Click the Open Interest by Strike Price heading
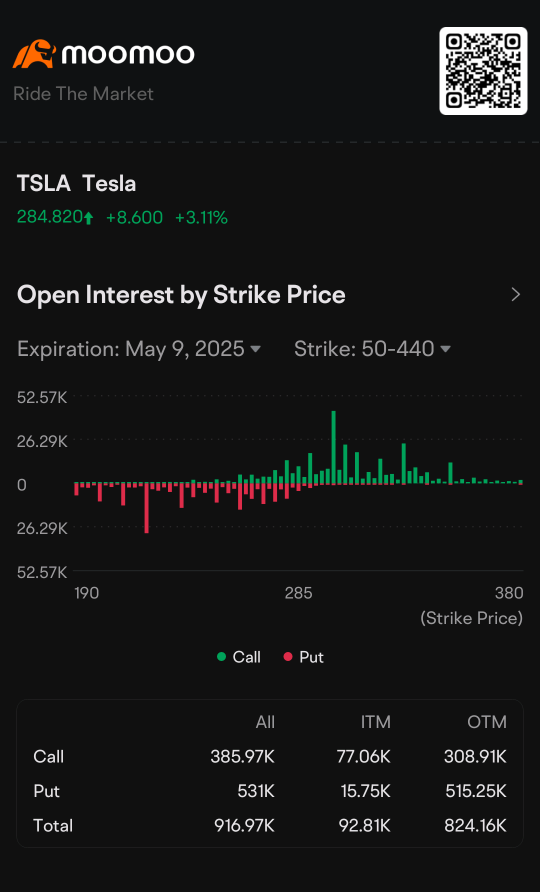540x892 pixels. click(x=182, y=295)
